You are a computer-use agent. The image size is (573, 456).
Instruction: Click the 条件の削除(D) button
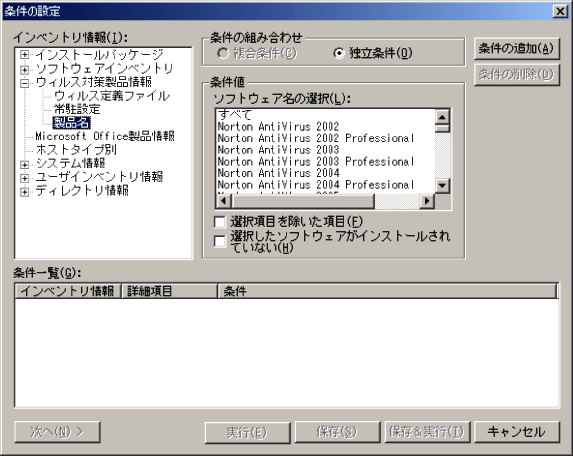click(x=516, y=75)
